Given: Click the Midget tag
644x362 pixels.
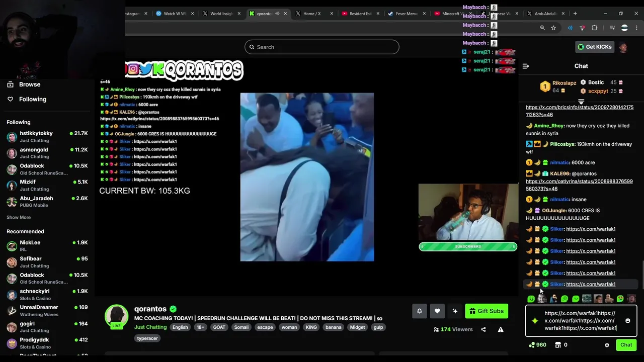Looking at the screenshot, I should (357, 327).
